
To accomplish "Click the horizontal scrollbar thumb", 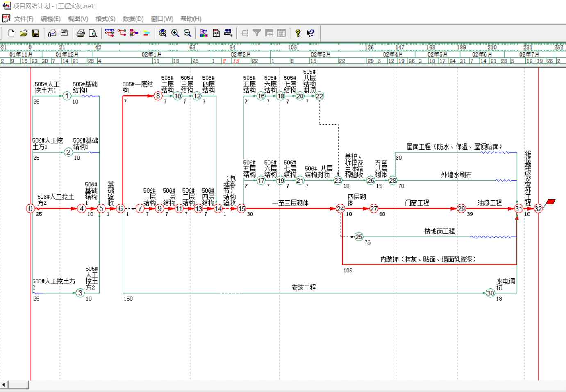I will 18,385.
